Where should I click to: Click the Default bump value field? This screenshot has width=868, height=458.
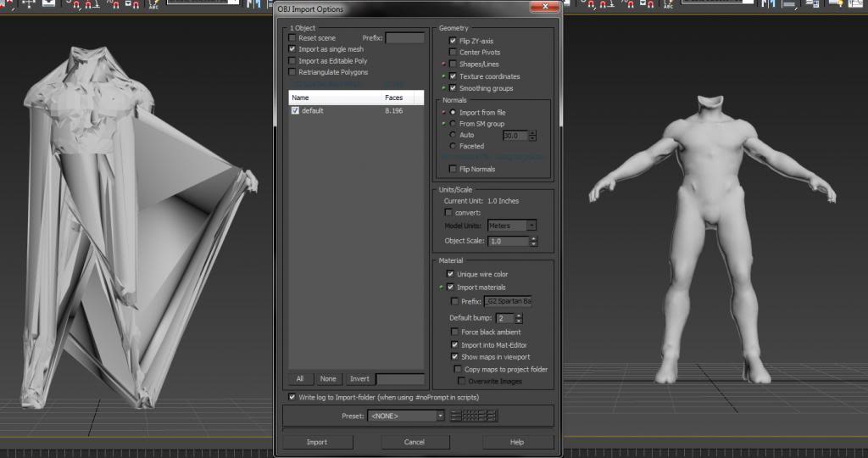tap(505, 318)
